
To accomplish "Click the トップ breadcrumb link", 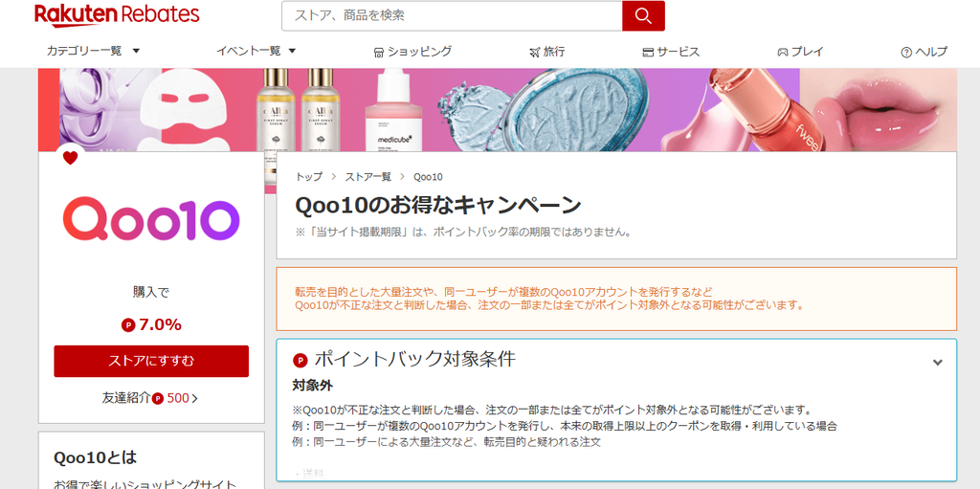I will pyautogui.click(x=309, y=177).
